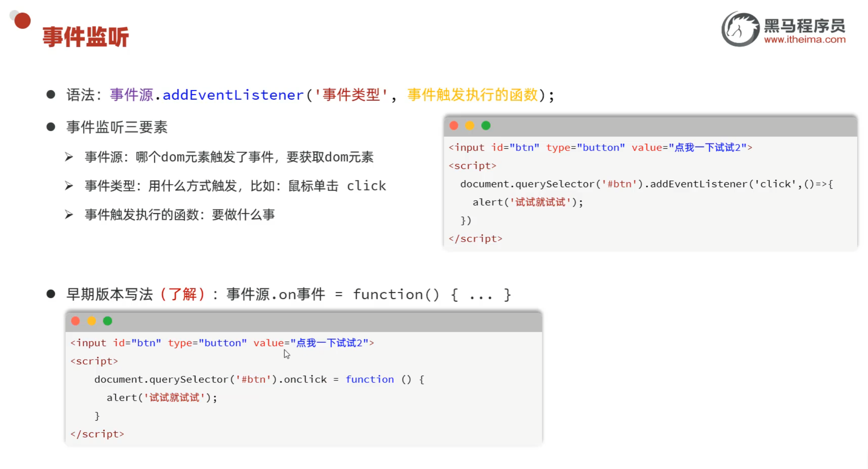Click the red dot beside the 事件监听 title
868x469 pixels.
[22, 21]
